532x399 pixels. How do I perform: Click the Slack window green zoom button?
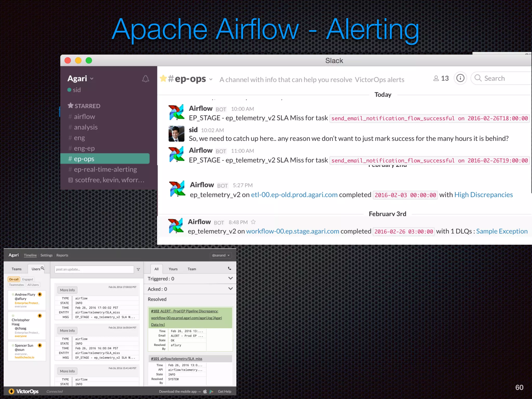89,61
